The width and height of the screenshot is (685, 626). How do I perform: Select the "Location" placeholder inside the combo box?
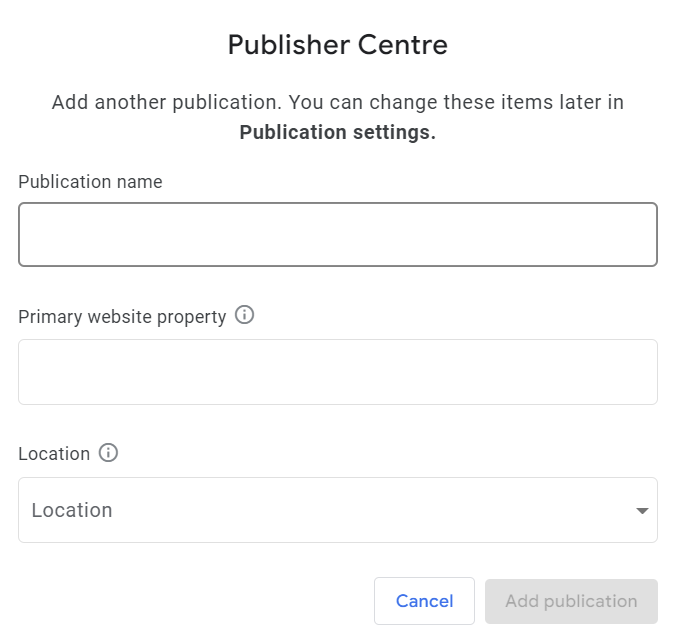72,510
